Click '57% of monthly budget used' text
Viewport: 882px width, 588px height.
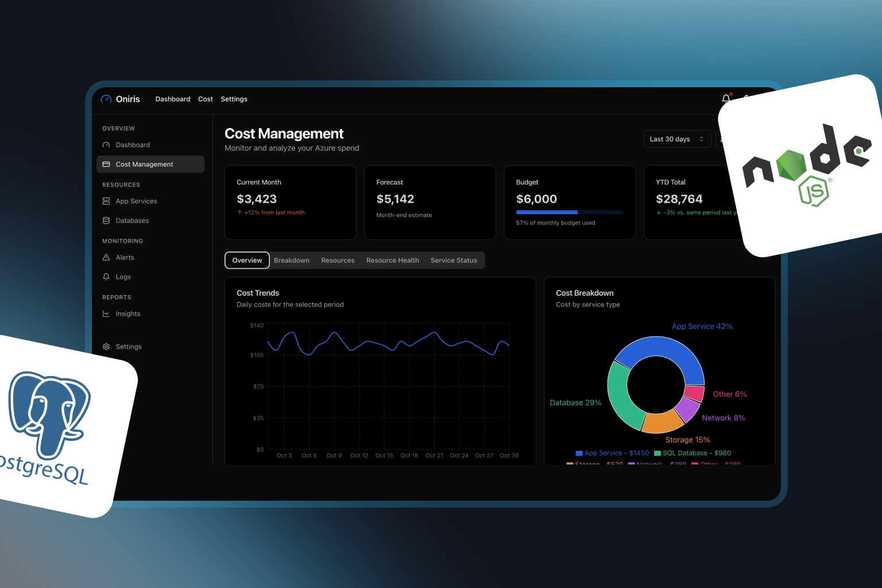tap(556, 223)
